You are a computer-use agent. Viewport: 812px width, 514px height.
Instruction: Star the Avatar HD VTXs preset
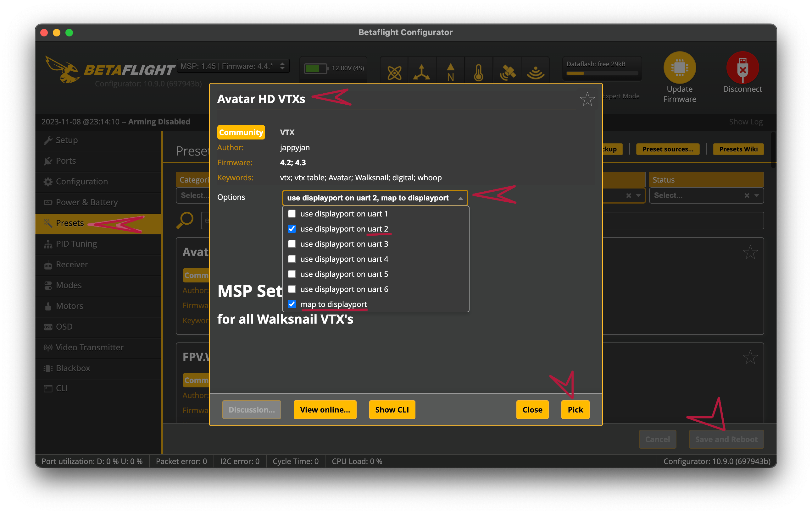pos(587,99)
